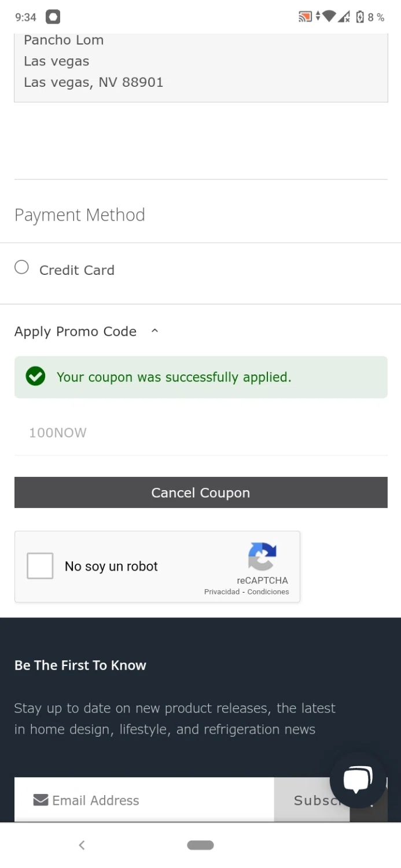The image size is (401, 868).
Task: Tap the cast icon in status bar
Action: [305, 17]
